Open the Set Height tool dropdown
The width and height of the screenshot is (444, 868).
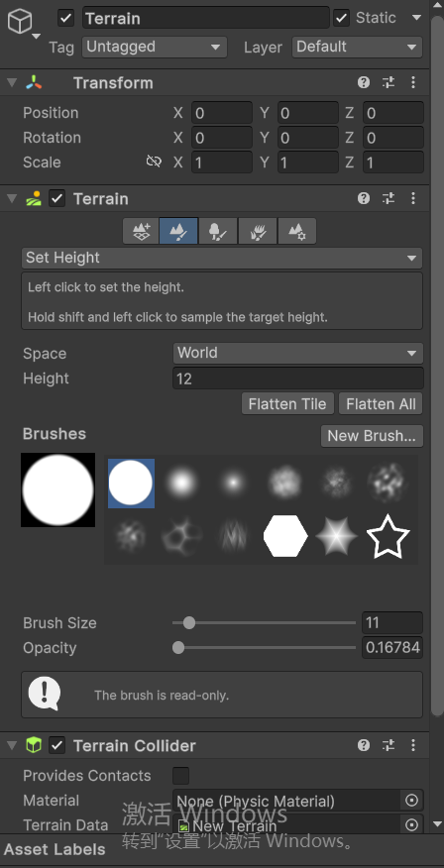pos(222,258)
